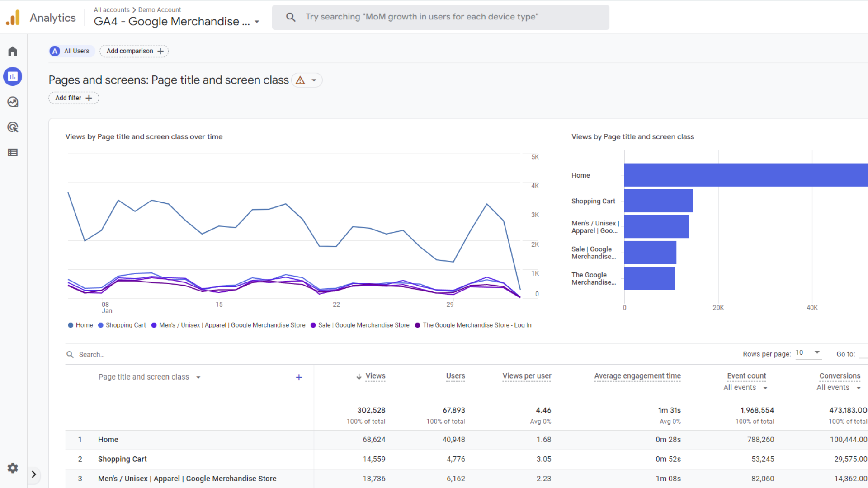
Task: Click the table search magnifier icon
Action: coord(70,354)
